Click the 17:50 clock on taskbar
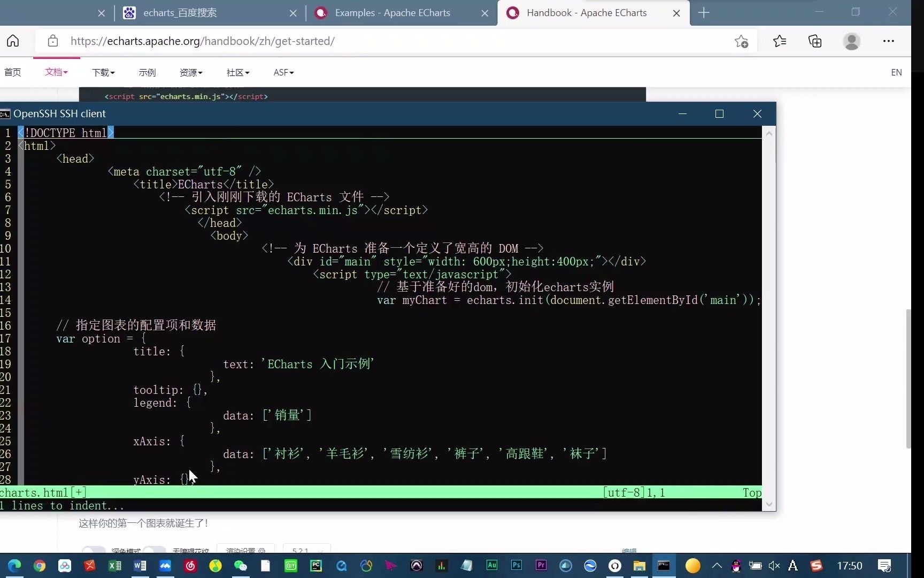 pyautogui.click(x=849, y=566)
